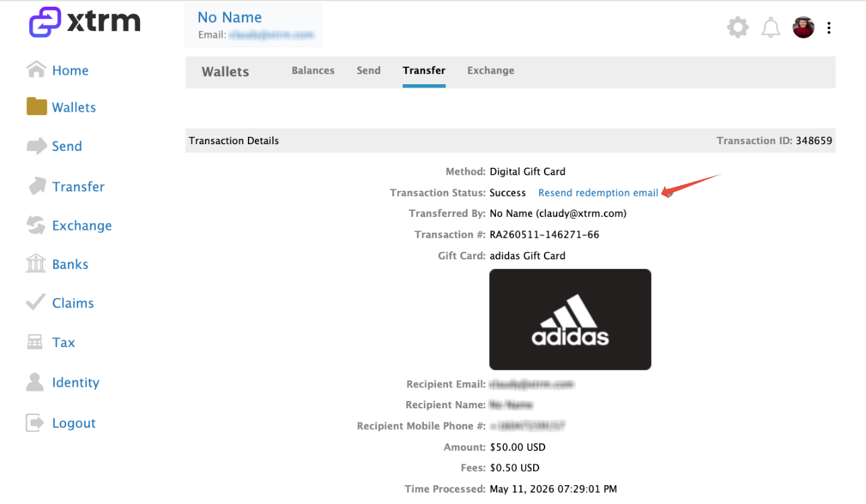
Task: Switch to the Balances tab
Action: click(x=313, y=70)
